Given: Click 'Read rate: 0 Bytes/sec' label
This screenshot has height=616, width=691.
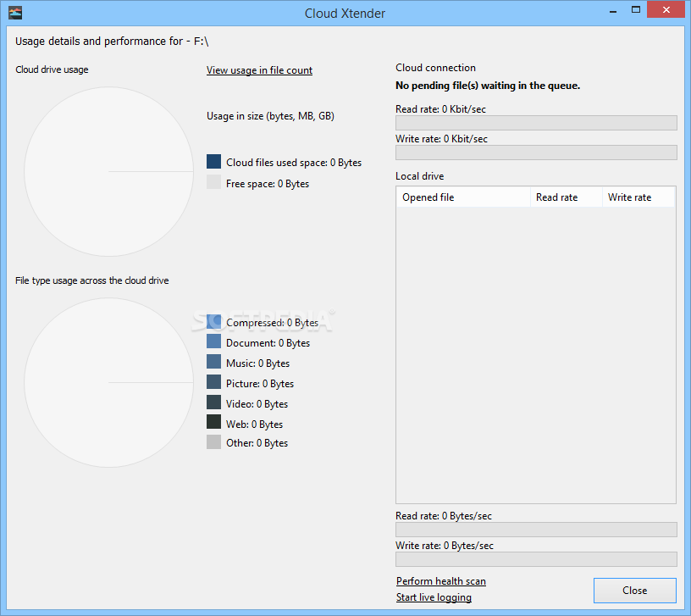Looking at the screenshot, I should coord(444,516).
